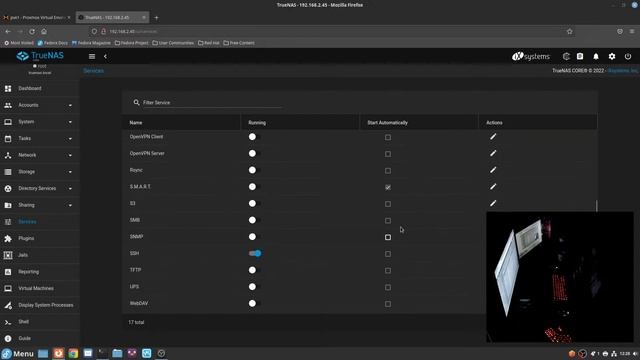Click the Services breadcrumb link

coord(93,71)
